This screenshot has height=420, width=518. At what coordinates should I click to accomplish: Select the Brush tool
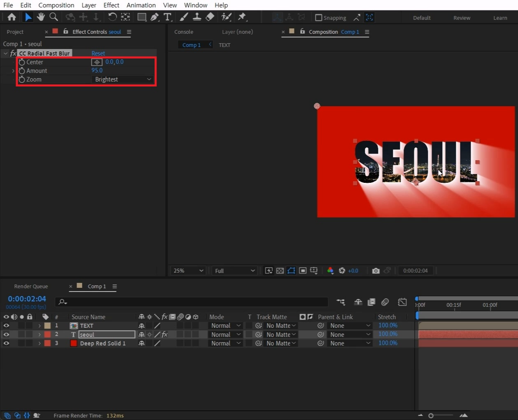coord(184,17)
